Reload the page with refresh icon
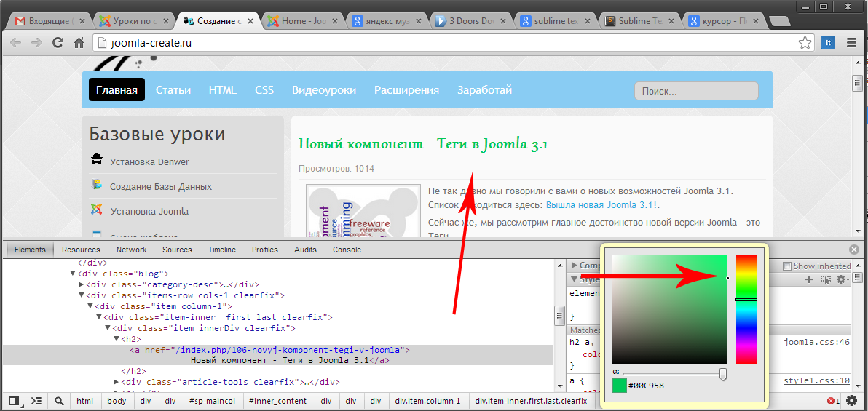This screenshot has width=868, height=411. point(58,43)
